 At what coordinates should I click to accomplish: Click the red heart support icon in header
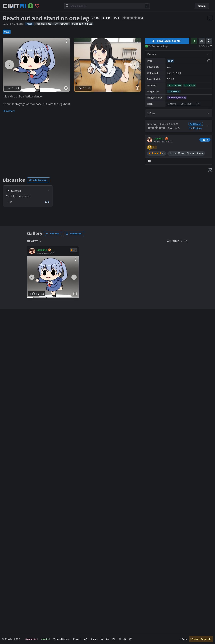coord(37,6)
